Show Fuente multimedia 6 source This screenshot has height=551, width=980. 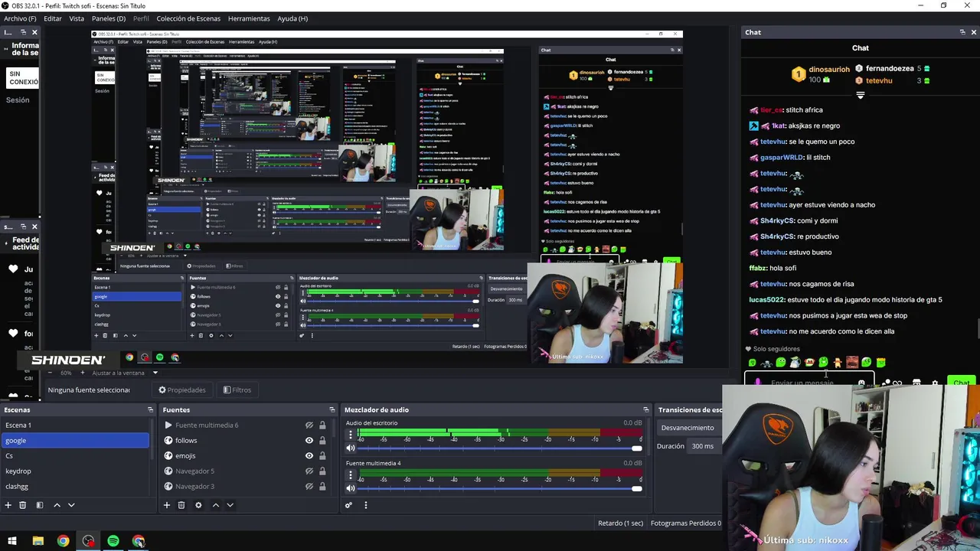(x=309, y=425)
